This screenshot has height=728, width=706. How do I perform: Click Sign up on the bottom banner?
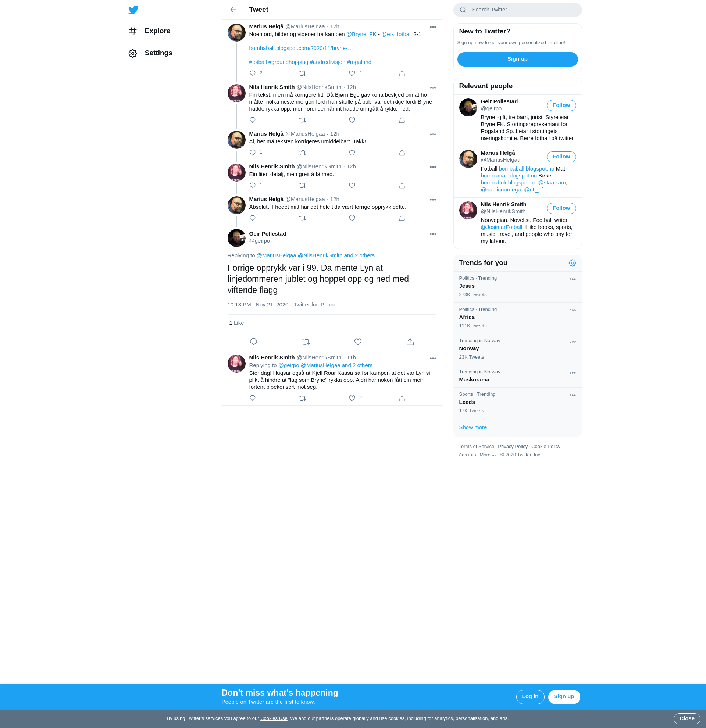pyautogui.click(x=564, y=697)
